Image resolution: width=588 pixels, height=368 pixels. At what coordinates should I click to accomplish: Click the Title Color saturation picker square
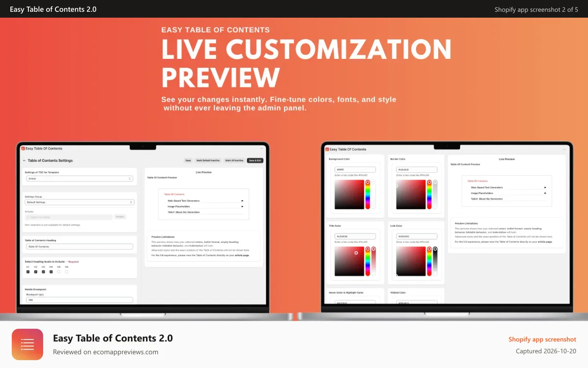(349, 261)
